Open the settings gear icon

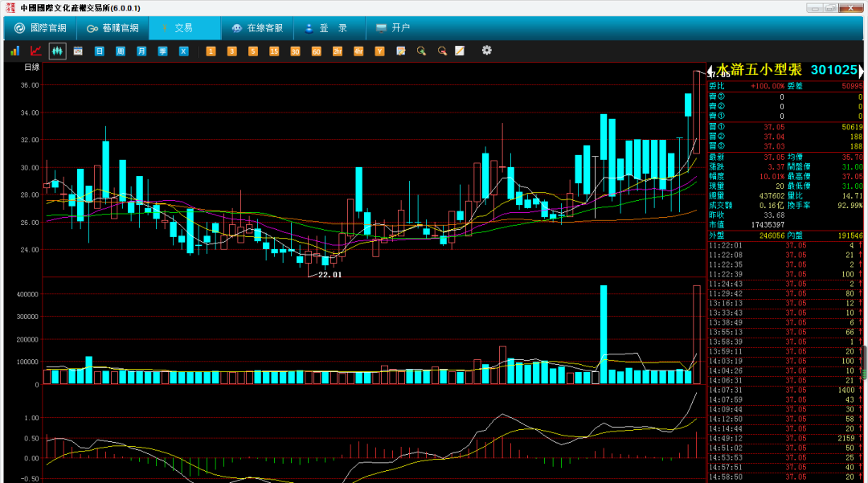pos(486,51)
